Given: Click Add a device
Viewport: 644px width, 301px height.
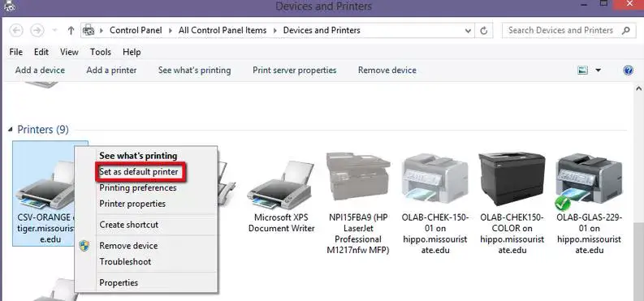Looking at the screenshot, I should coord(40,70).
